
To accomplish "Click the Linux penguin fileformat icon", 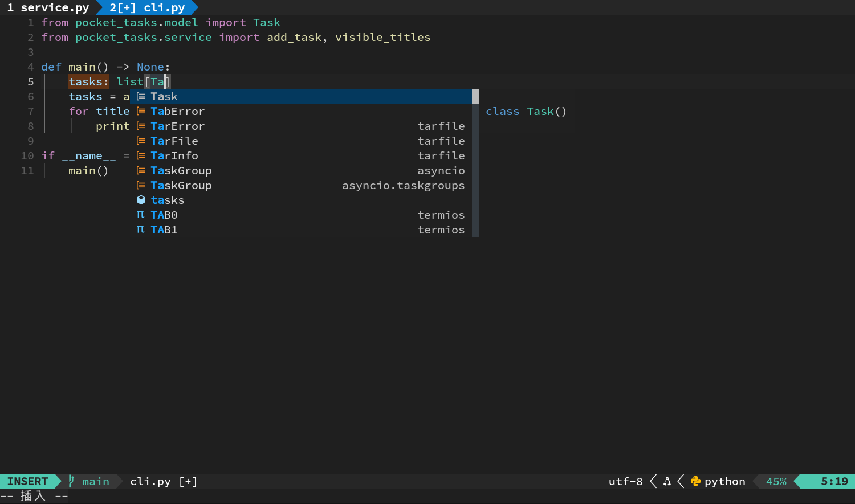I will coord(667,482).
